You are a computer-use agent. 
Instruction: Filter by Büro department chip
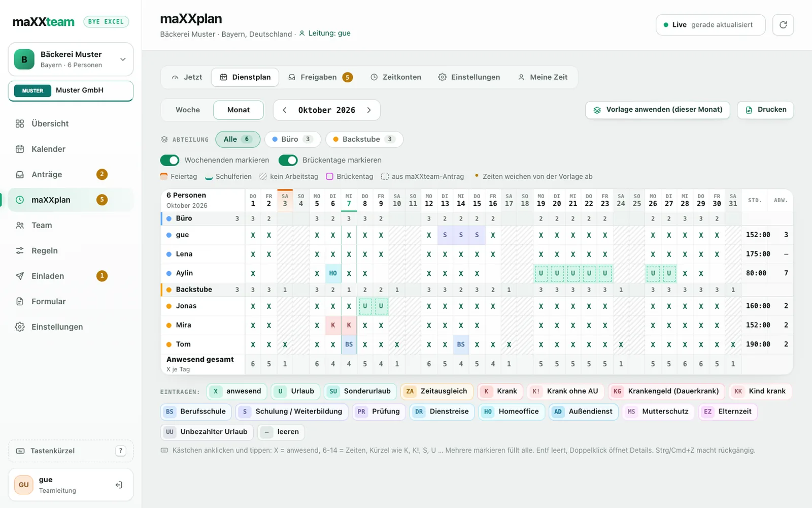(293, 139)
